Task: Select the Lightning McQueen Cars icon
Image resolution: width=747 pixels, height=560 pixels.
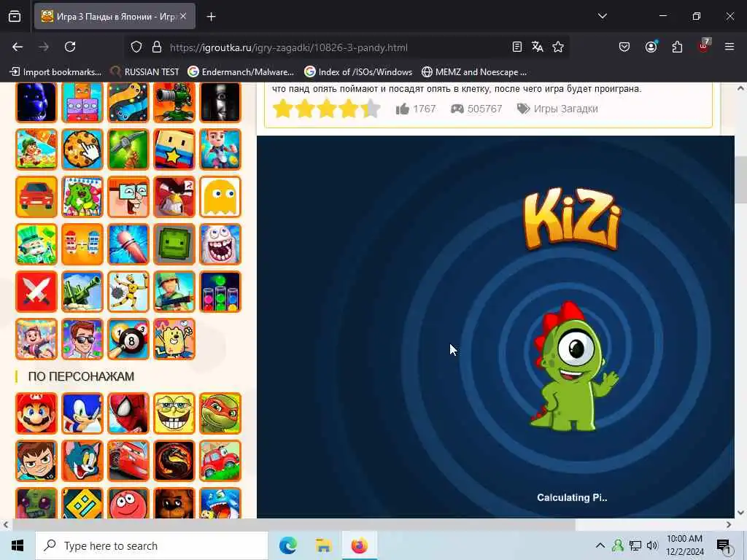Action: pos(128,461)
